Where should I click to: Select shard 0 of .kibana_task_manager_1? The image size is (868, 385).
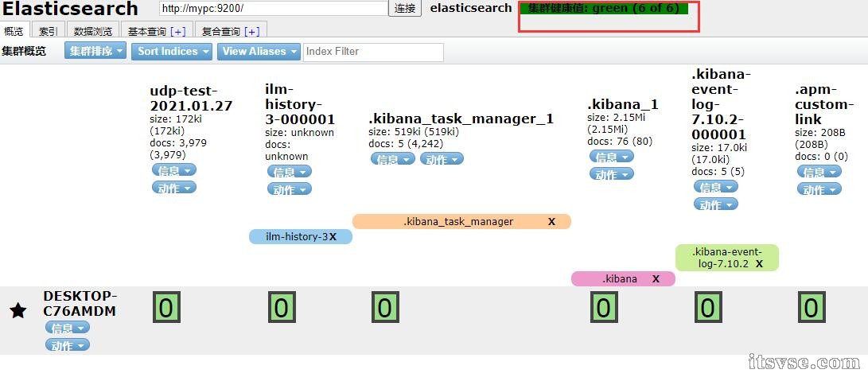point(385,308)
